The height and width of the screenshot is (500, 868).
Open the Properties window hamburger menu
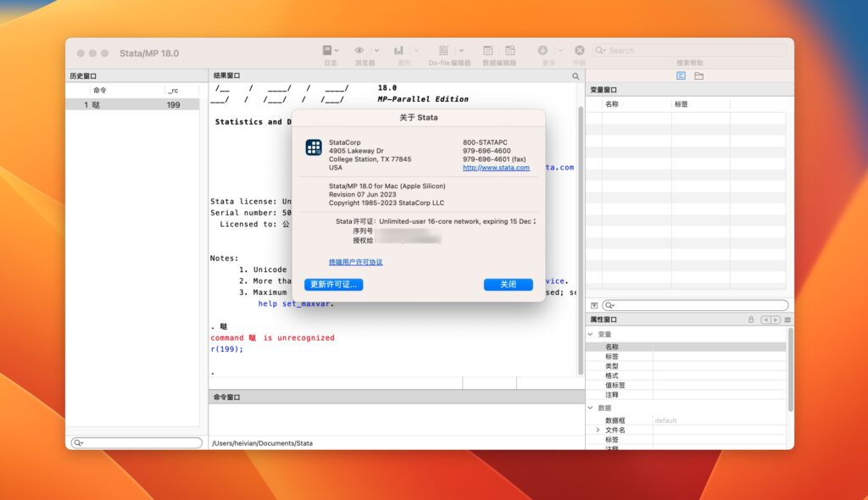[787, 318]
